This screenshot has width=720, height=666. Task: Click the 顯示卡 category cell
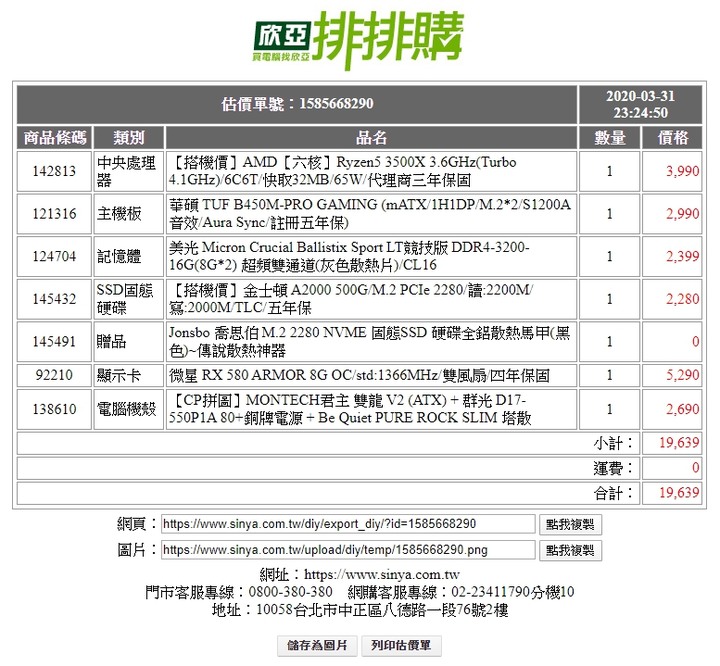coord(129,375)
